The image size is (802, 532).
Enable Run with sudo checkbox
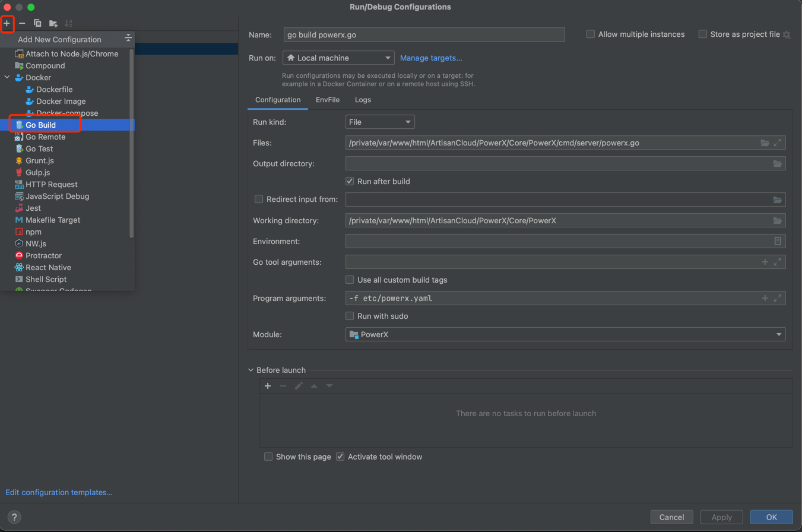pos(350,316)
